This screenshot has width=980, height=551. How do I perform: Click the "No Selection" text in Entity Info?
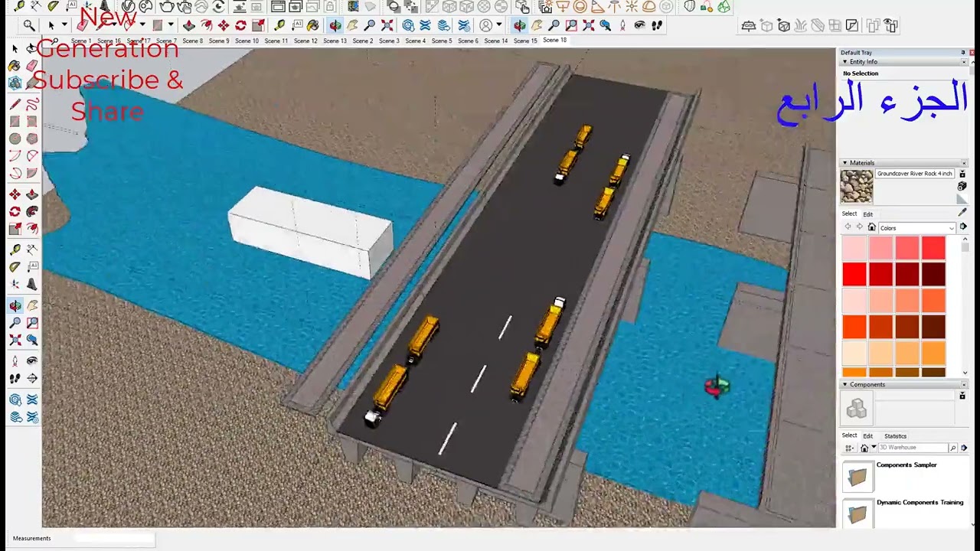(x=861, y=73)
